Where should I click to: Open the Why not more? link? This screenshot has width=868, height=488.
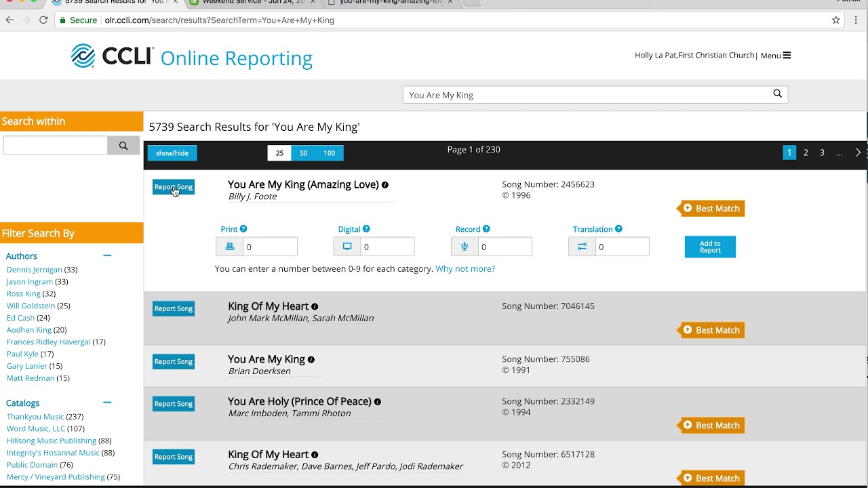coord(465,269)
